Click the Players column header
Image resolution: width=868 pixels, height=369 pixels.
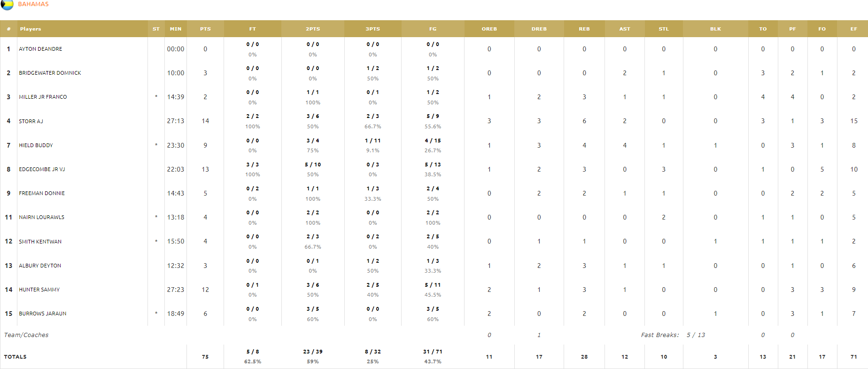(x=31, y=29)
